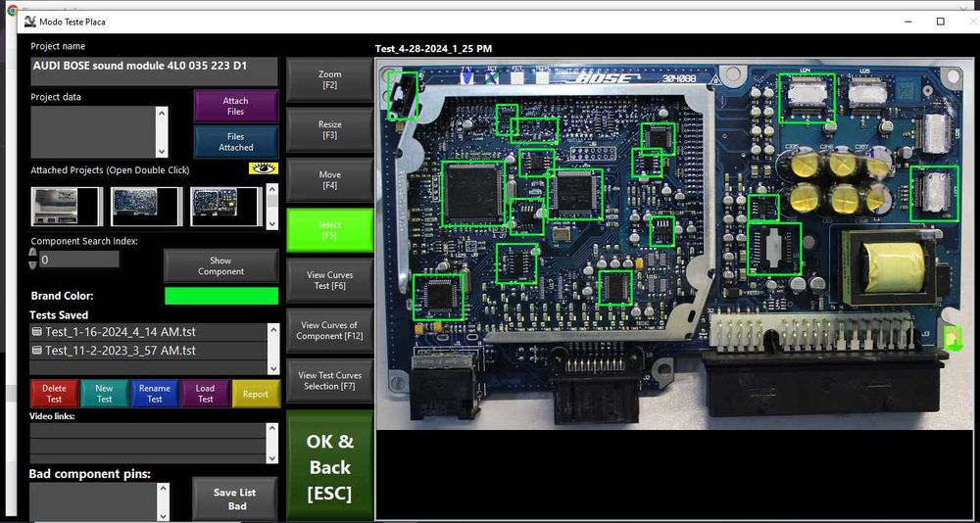Click inside the Project data text box
Image resolution: width=980 pixels, height=523 pixels.
pyautogui.click(x=92, y=132)
